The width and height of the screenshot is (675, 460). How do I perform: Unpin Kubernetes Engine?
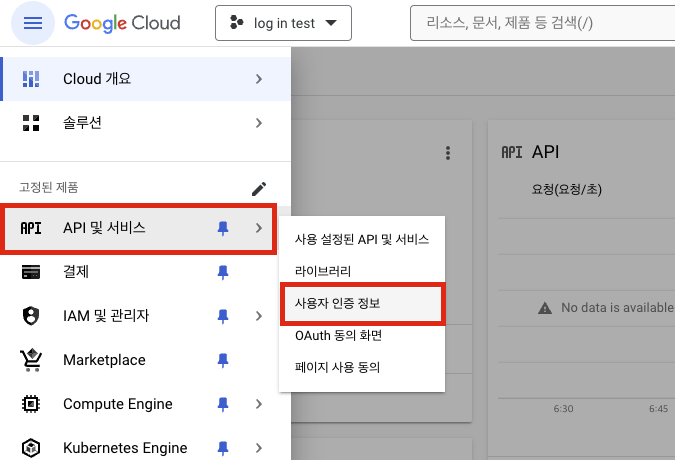[223, 448]
